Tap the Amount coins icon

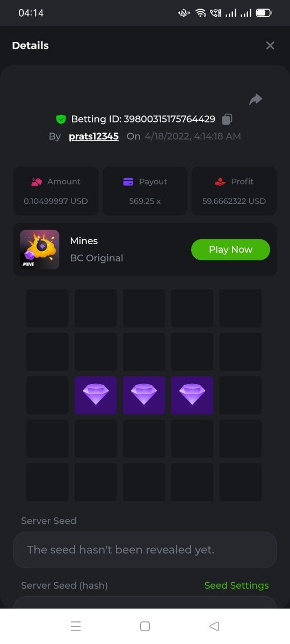[37, 181]
